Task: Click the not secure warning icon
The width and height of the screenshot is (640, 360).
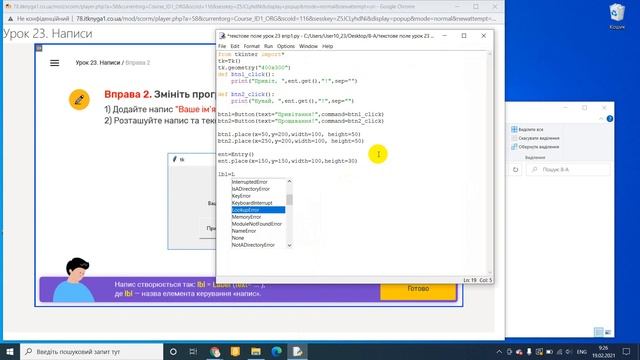Action: tap(10, 19)
